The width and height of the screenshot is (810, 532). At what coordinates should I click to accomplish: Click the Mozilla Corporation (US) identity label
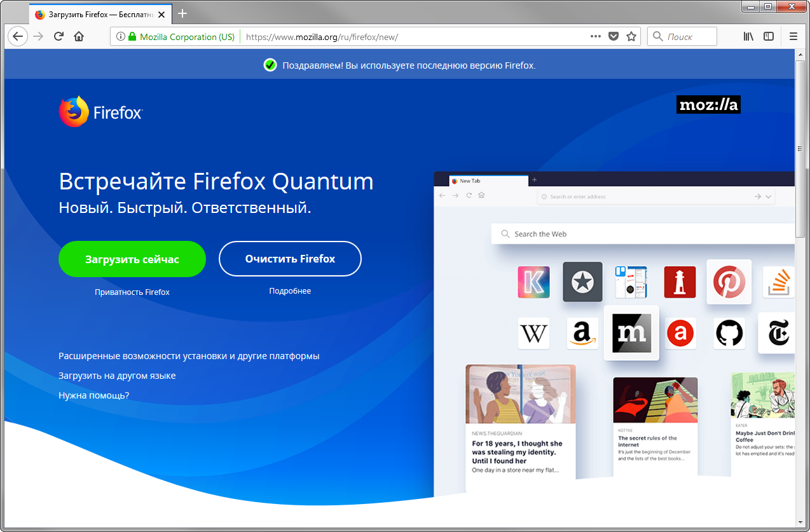(x=187, y=37)
